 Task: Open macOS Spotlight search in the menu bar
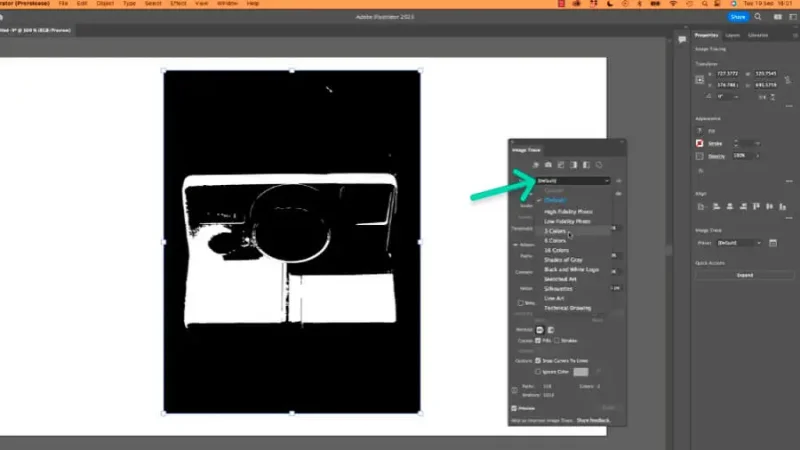705,4
